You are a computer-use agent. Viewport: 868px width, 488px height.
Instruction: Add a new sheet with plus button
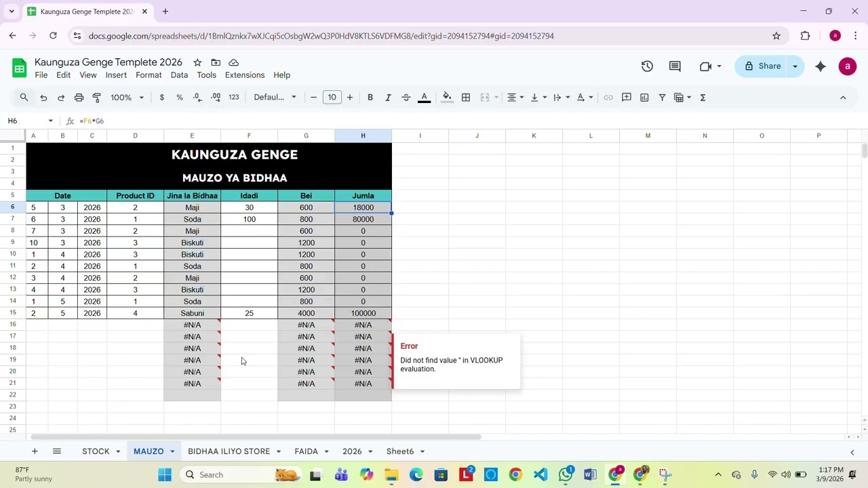(x=35, y=451)
